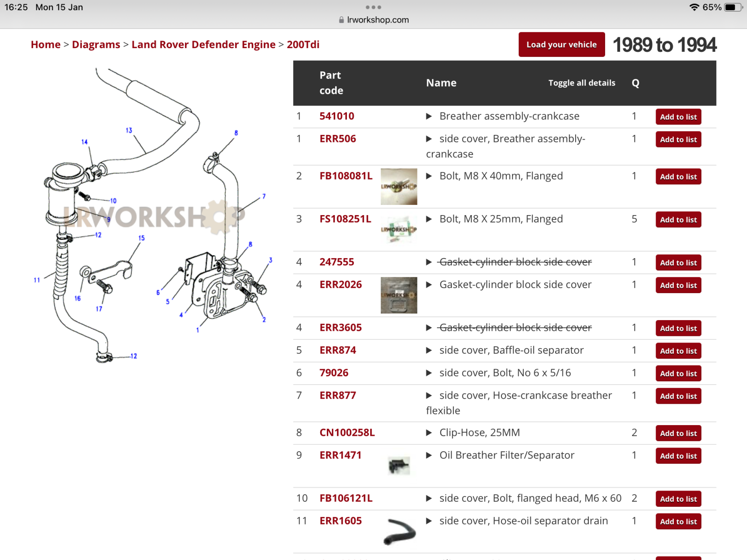Expand Hose-crankcase breather flexible details
This screenshot has height=560, width=747.
429,396
